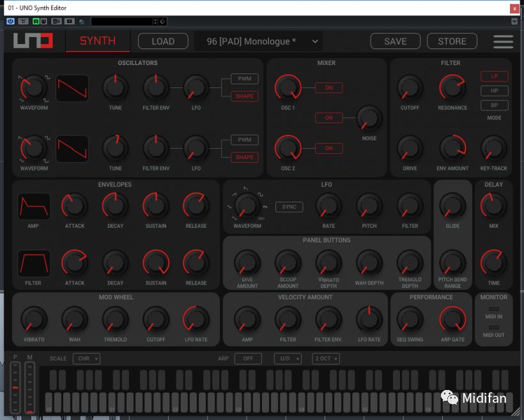Image resolution: width=524 pixels, height=420 pixels.
Task: Click the LFO WAVEFORM selector knob
Action: (247, 206)
